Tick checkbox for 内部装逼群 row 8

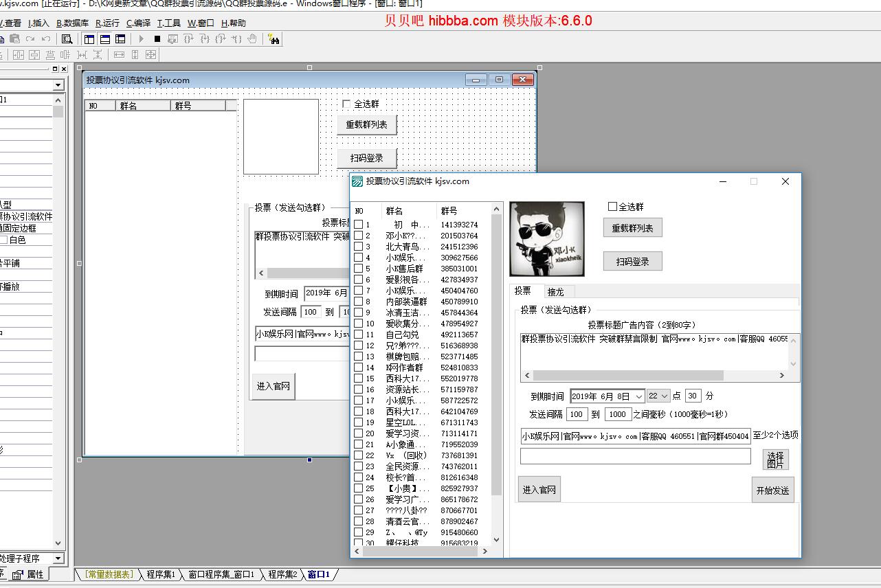coord(358,302)
